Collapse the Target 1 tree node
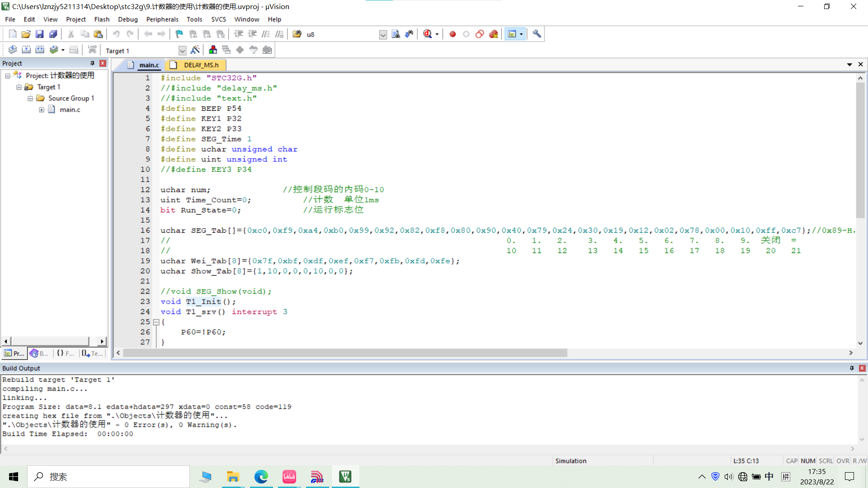 click(19, 87)
